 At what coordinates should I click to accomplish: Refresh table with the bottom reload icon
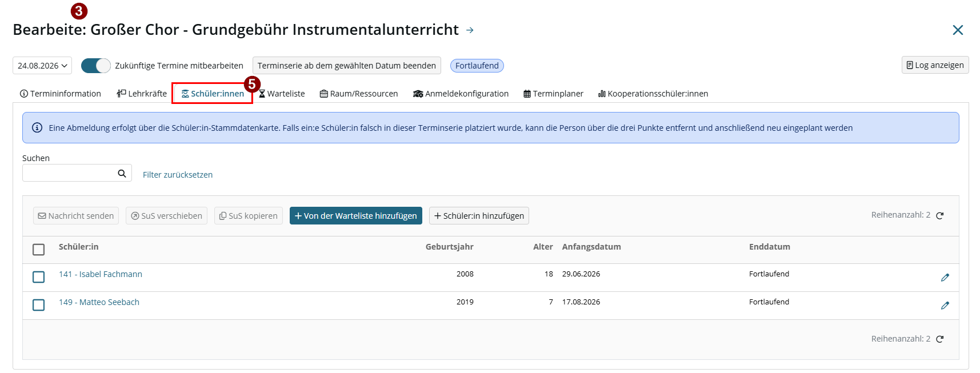940,339
